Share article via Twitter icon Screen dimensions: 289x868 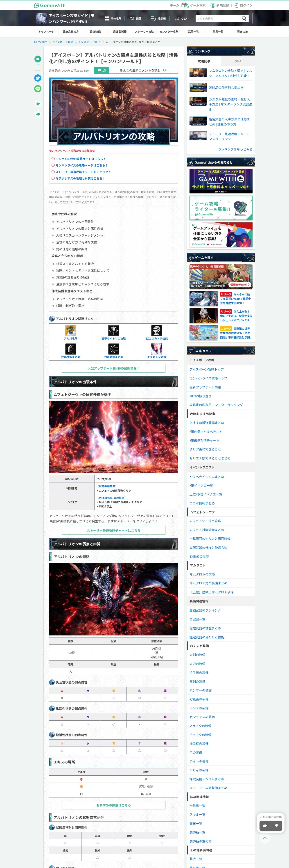38,78
